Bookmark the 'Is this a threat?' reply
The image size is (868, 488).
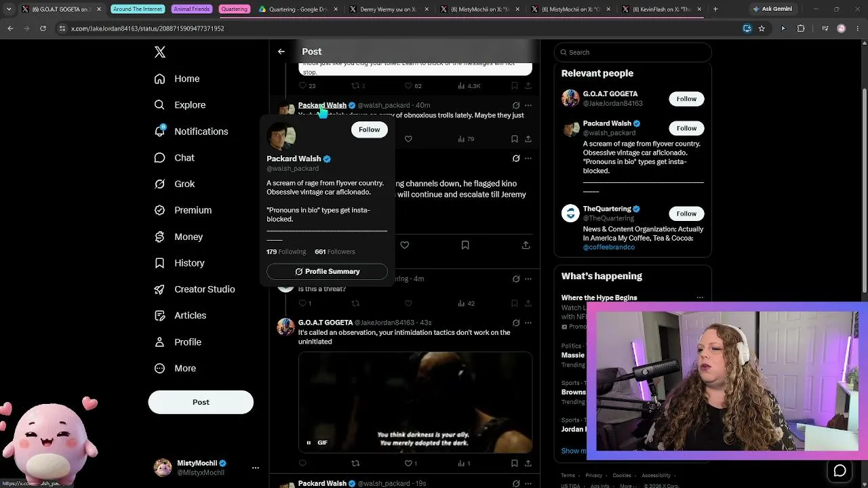515,304
